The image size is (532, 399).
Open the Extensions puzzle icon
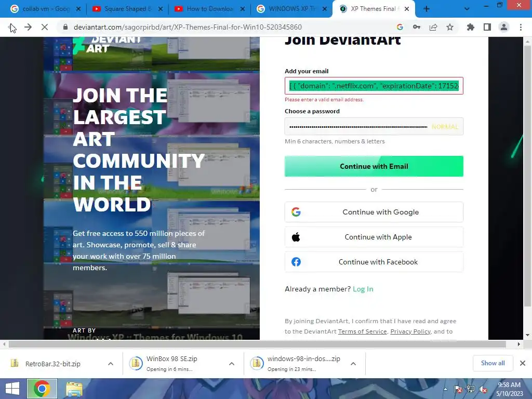click(471, 27)
